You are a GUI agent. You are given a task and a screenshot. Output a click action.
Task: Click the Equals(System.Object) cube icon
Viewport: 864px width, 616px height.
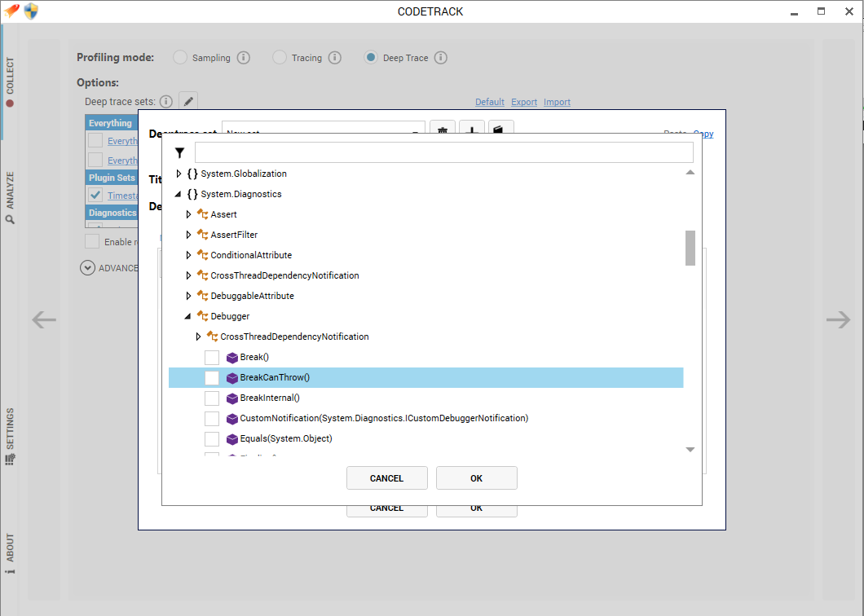[x=232, y=439]
